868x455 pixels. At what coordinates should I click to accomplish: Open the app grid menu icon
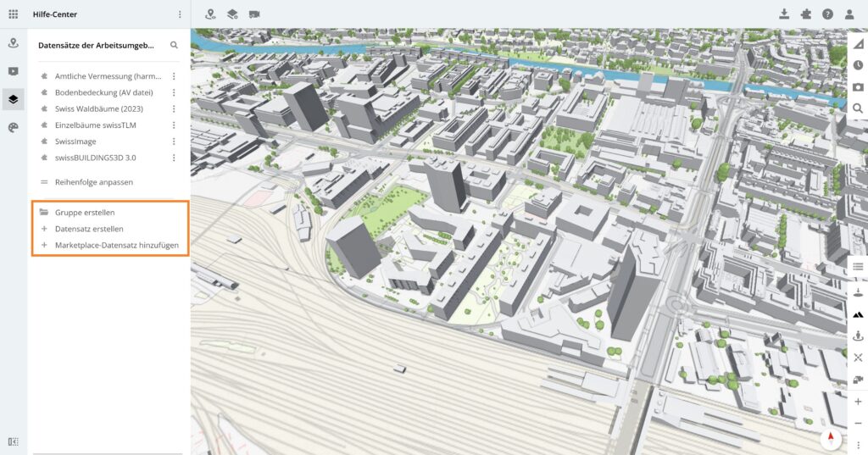(13, 14)
